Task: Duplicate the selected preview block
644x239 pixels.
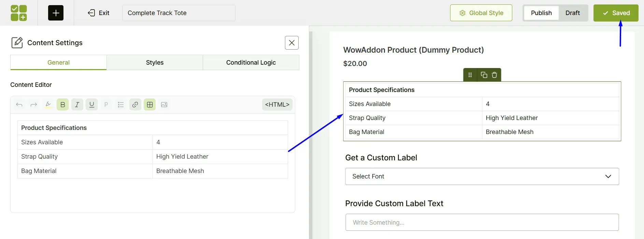Action: coord(484,75)
